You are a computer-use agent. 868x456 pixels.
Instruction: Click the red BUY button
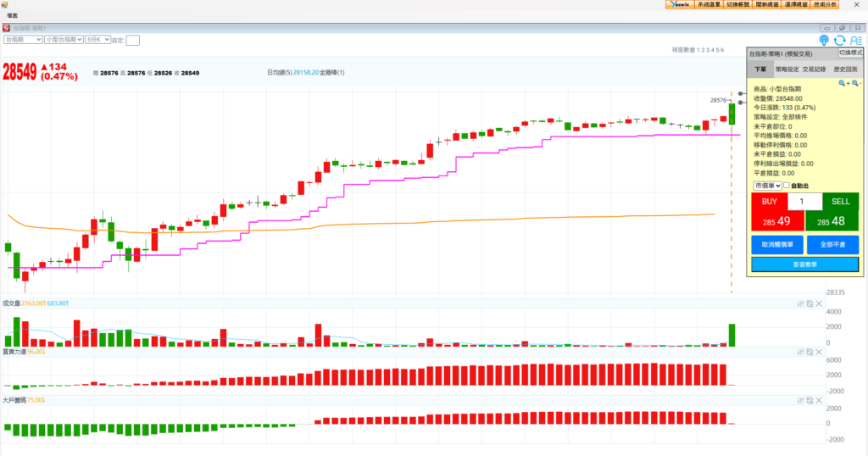click(x=769, y=202)
